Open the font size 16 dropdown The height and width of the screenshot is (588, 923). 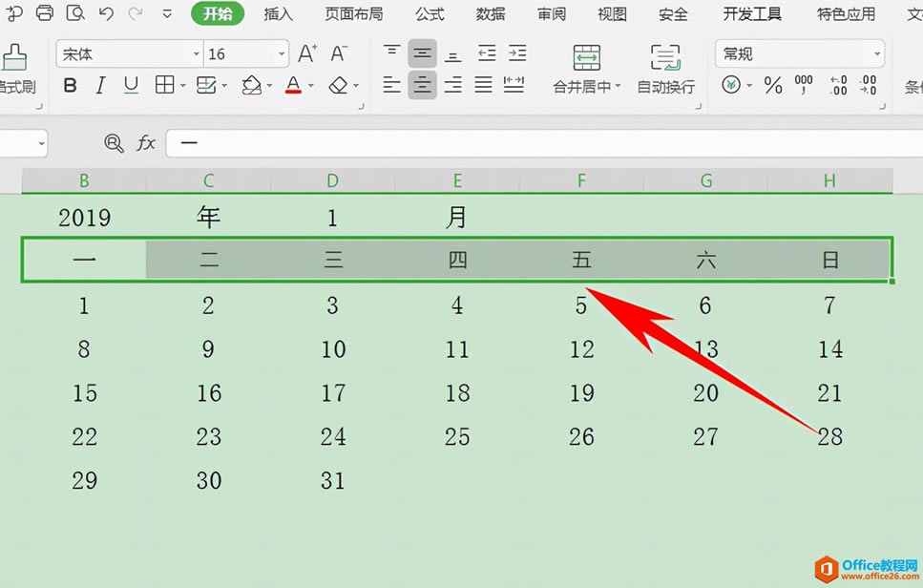282,54
